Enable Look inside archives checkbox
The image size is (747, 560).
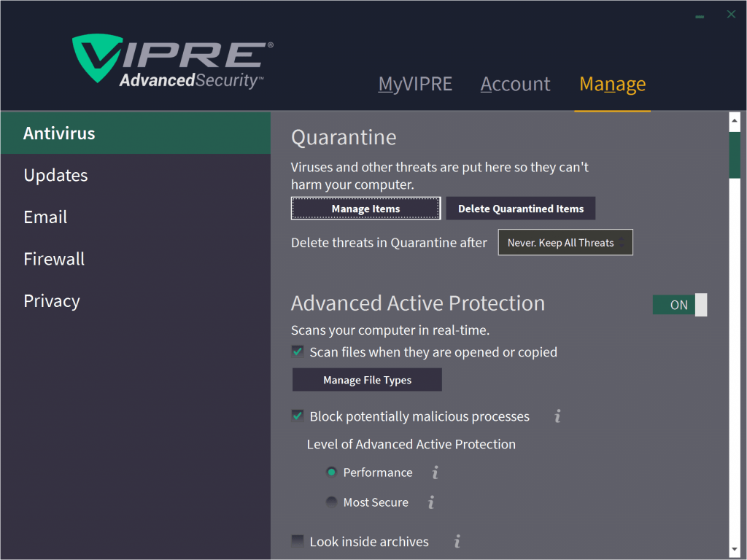coord(298,541)
